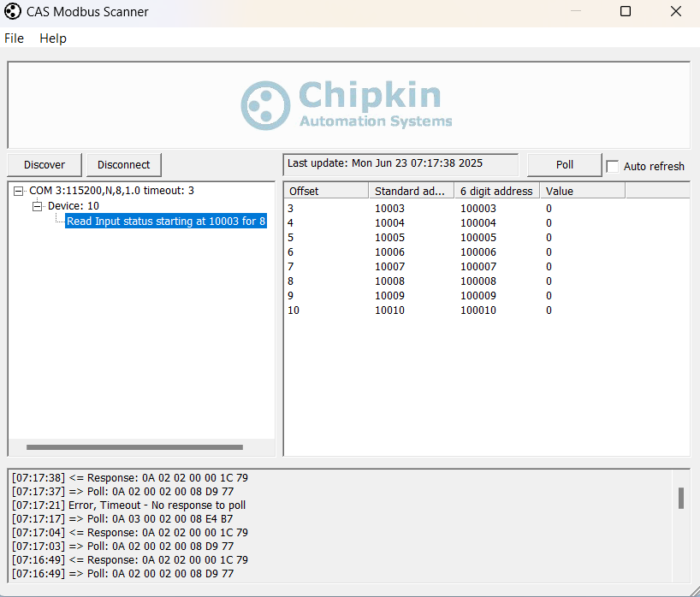Screen dimensions: 700x597
Task: Maximize the CAS Modbus Scanner window
Action: pos(626,11)
